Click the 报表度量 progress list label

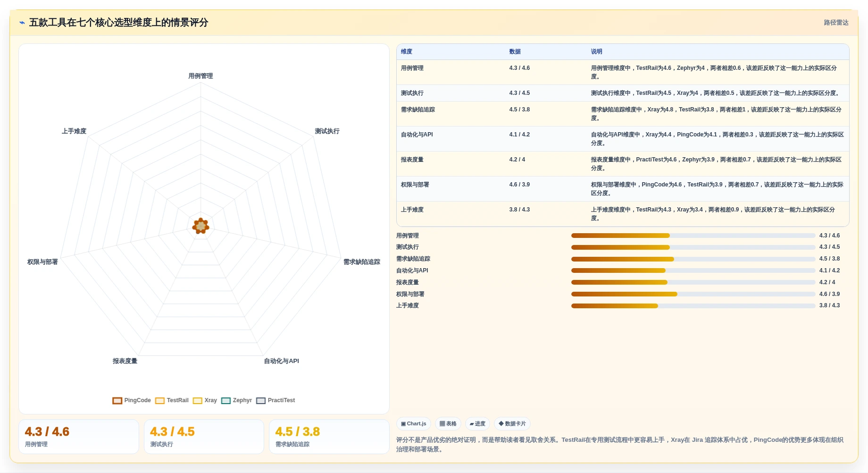point(408,282)
